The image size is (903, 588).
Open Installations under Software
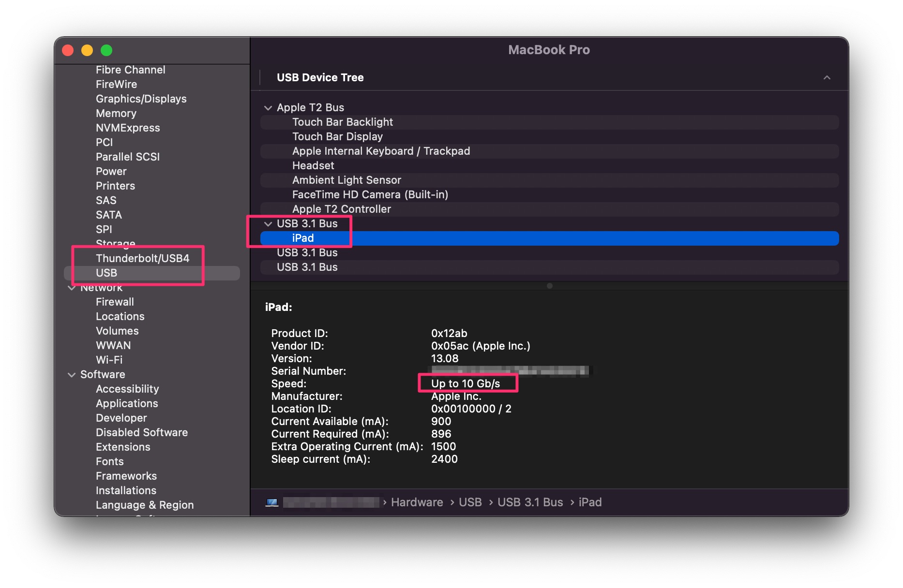[x=126, y=491]
